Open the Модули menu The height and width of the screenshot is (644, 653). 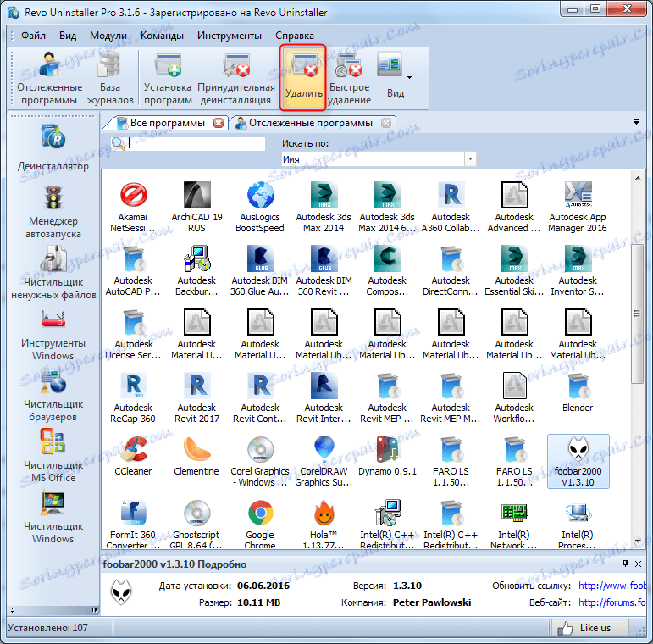pyautogui.click(x=108, y=36)
